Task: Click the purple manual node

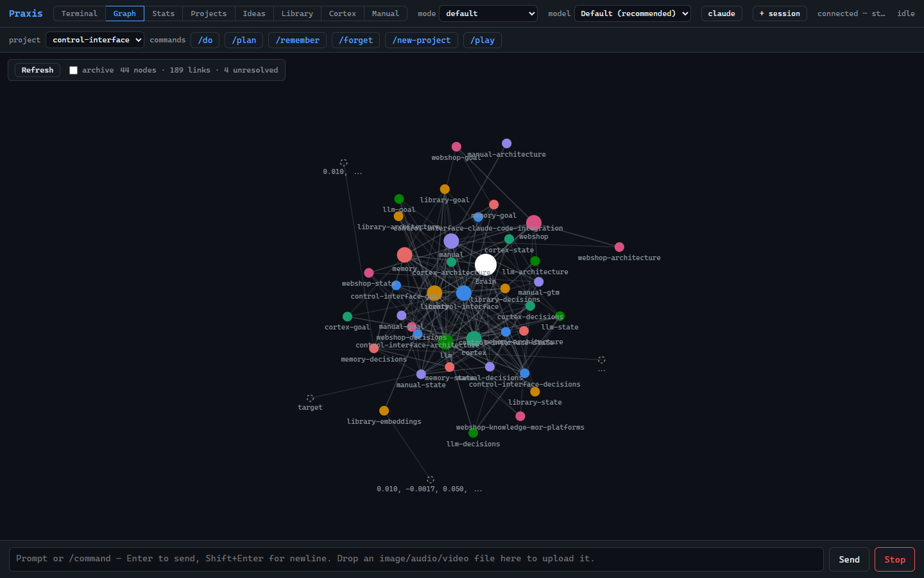Action: click(451, 241)
